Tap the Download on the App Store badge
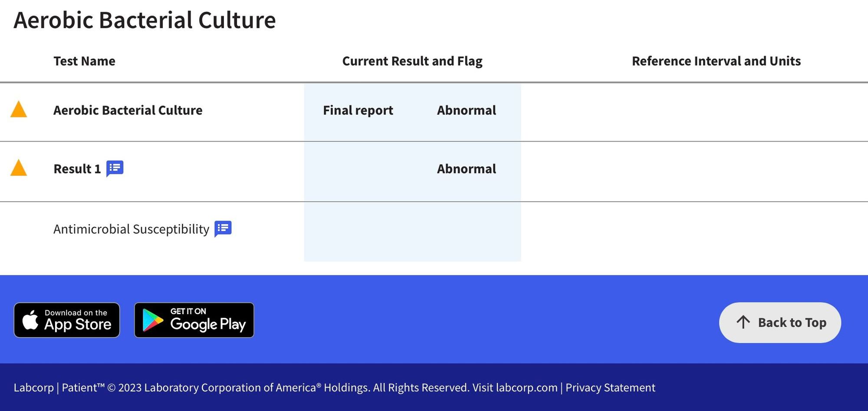The width and height of the screenshot is (868, 411). point(67,320)
